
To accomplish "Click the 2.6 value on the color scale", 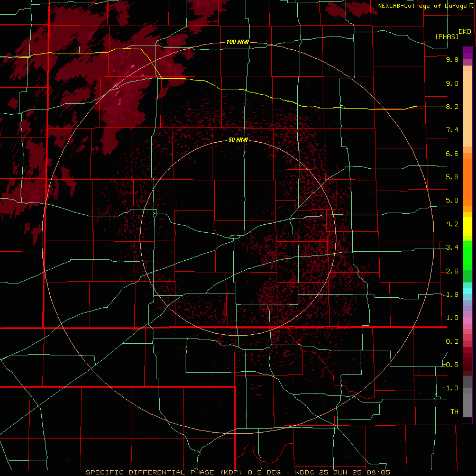I will [x=452, y=271].
